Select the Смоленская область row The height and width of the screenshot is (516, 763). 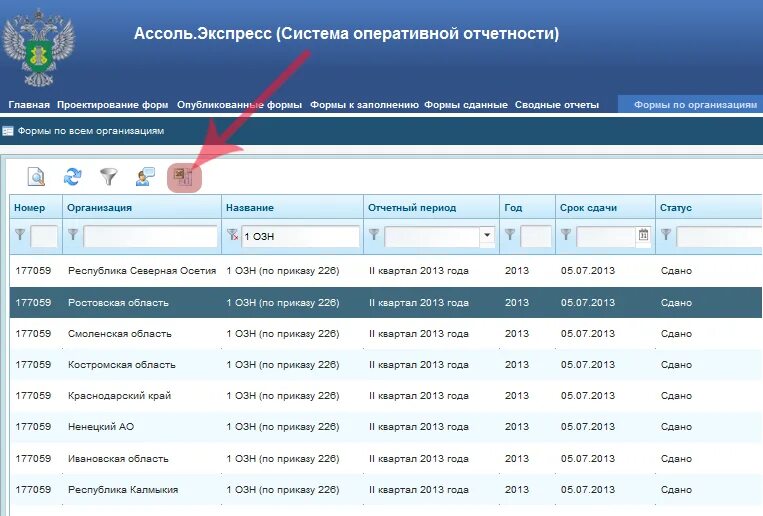386,333
